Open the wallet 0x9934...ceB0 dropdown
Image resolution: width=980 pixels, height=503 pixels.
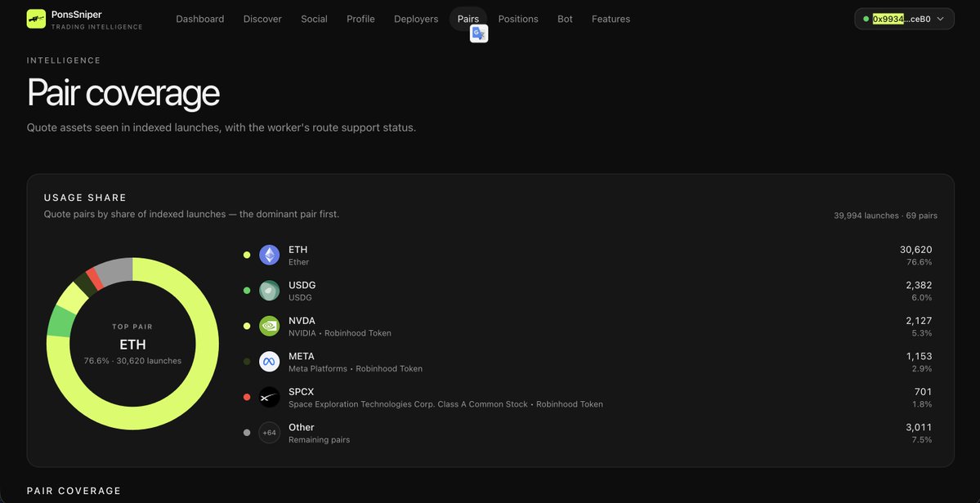(x=904, y=19)
